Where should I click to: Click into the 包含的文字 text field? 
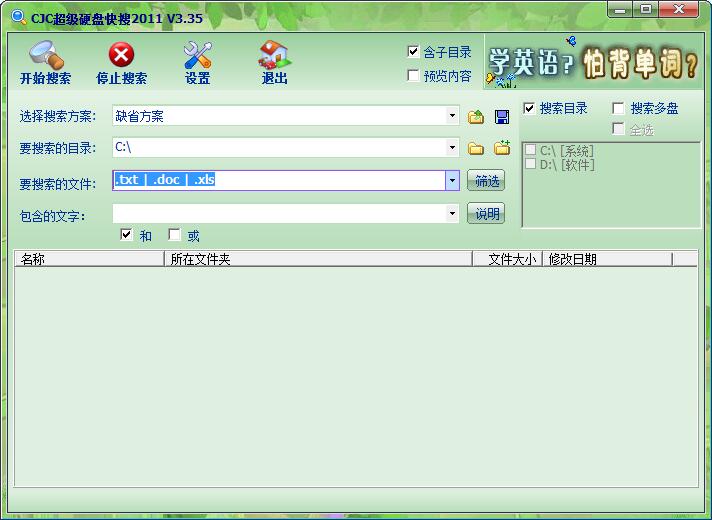[x=279, y=213]
